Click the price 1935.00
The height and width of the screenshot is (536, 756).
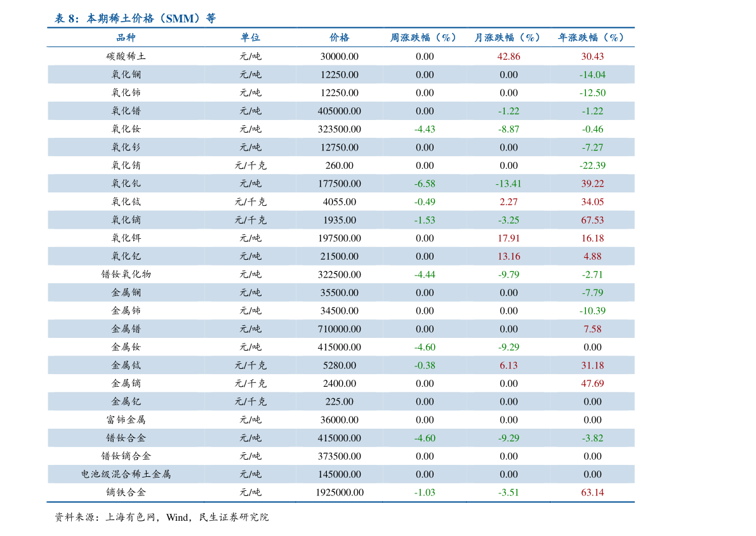(x=340, y=220)
